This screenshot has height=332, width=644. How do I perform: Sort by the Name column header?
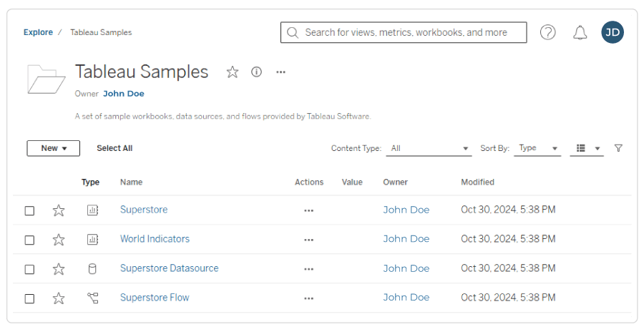(132, 182)
